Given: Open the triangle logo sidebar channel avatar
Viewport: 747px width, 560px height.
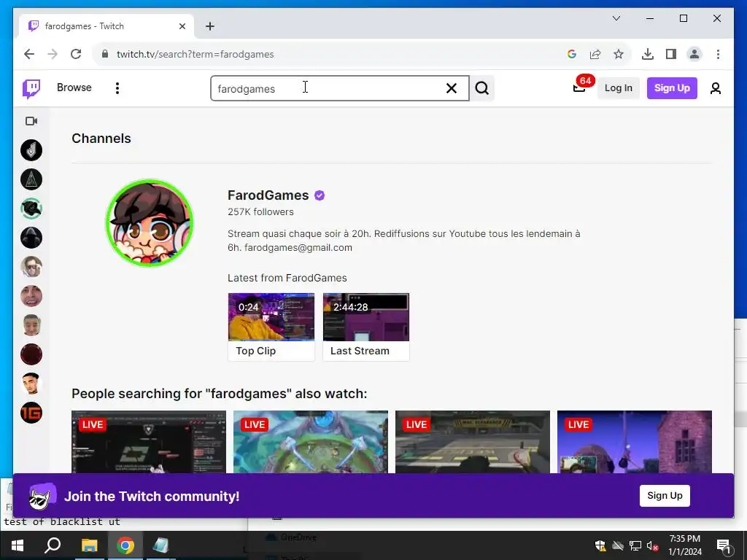Looking at the screenshot, I should [31, 179].
